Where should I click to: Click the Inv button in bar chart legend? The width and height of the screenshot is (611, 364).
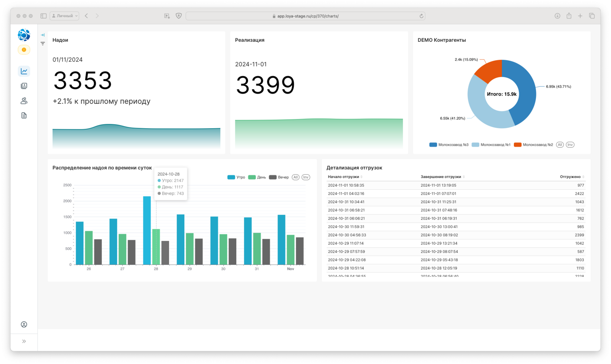[306, 177]
